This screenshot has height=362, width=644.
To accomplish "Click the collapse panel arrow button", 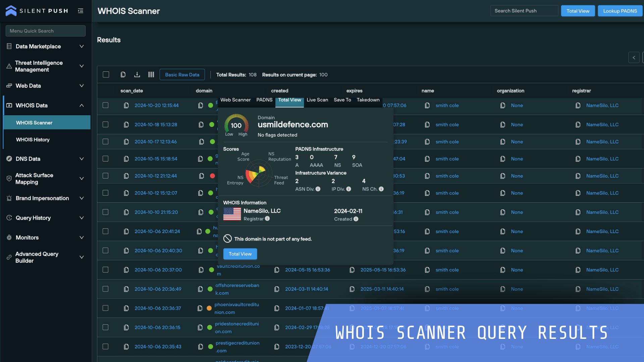I will (x=634, y=58).
